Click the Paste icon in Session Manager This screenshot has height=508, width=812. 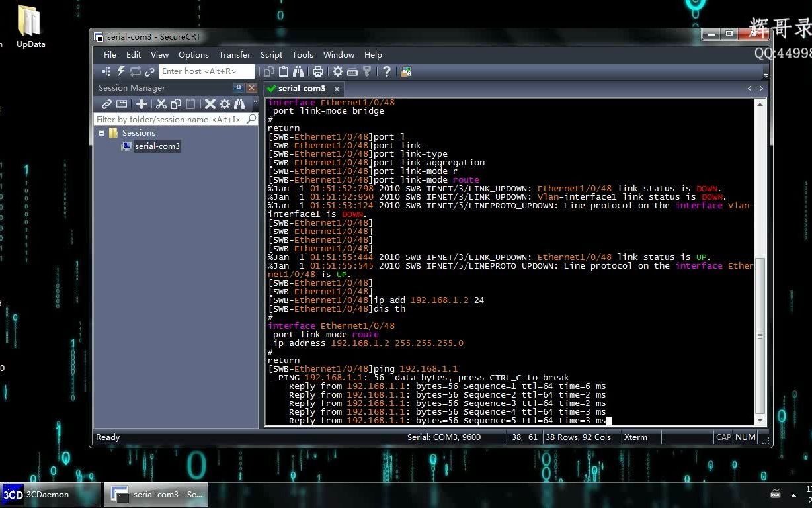[x=190, y=104]
